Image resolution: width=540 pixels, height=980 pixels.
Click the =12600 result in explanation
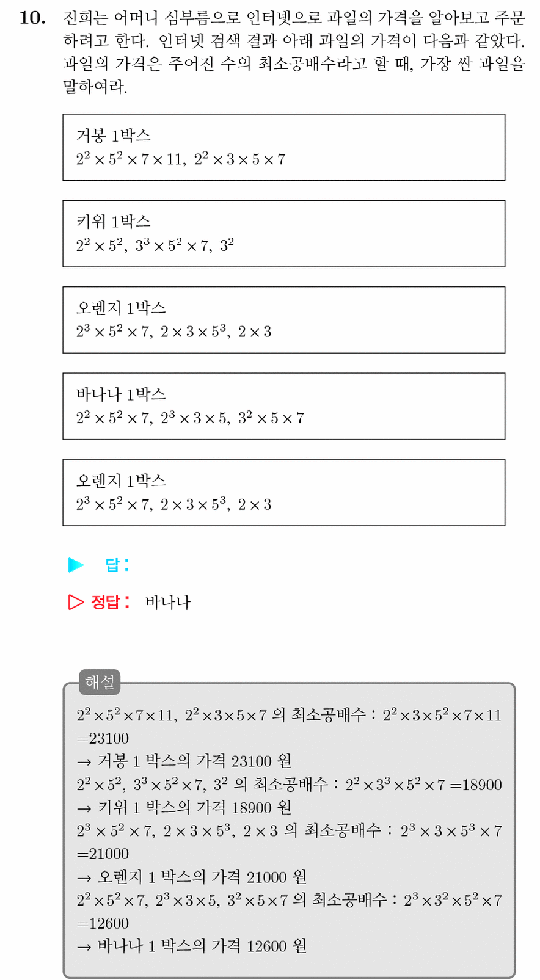click(x=103, y=923)
